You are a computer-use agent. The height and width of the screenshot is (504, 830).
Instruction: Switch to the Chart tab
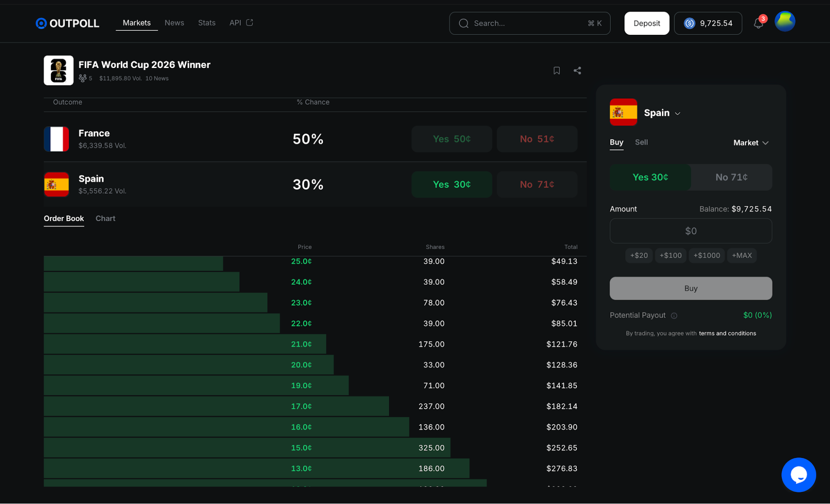click(105, 218)
